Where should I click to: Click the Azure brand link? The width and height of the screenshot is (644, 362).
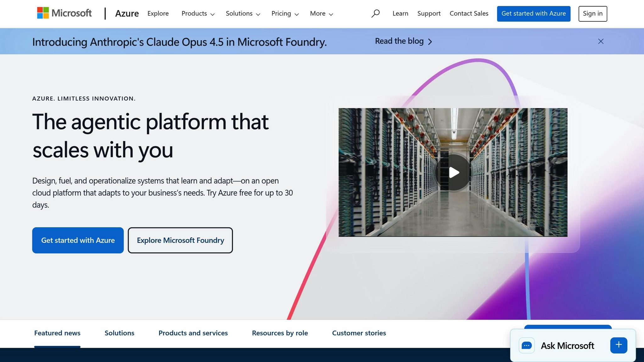point(127,14)
